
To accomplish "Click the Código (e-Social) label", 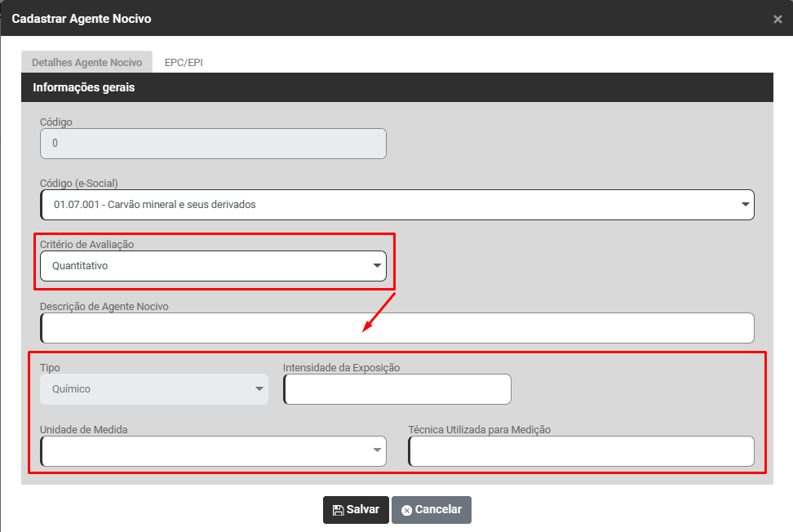I will point(79,183).
